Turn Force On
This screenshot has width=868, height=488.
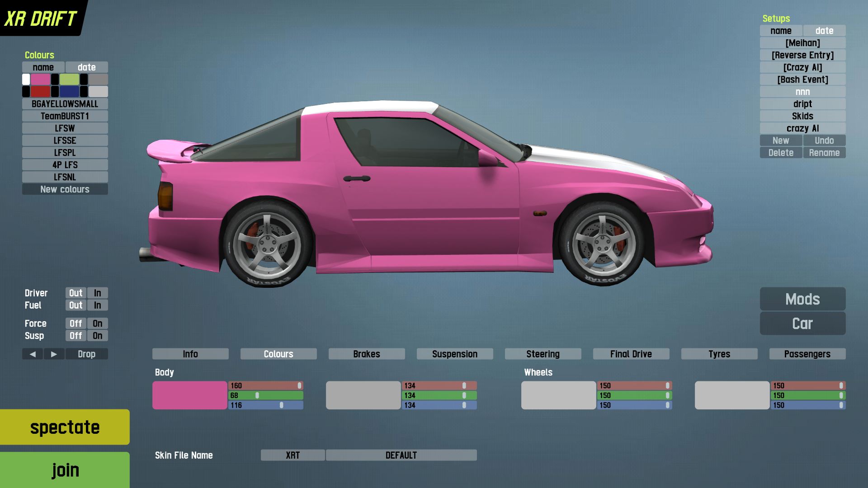[97, 324]
